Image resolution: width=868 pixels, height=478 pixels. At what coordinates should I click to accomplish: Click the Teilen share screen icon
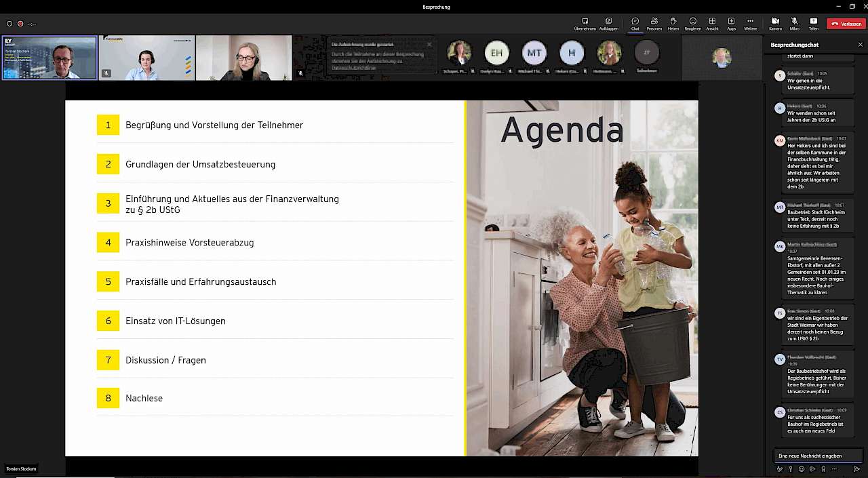tap(813, 24)
